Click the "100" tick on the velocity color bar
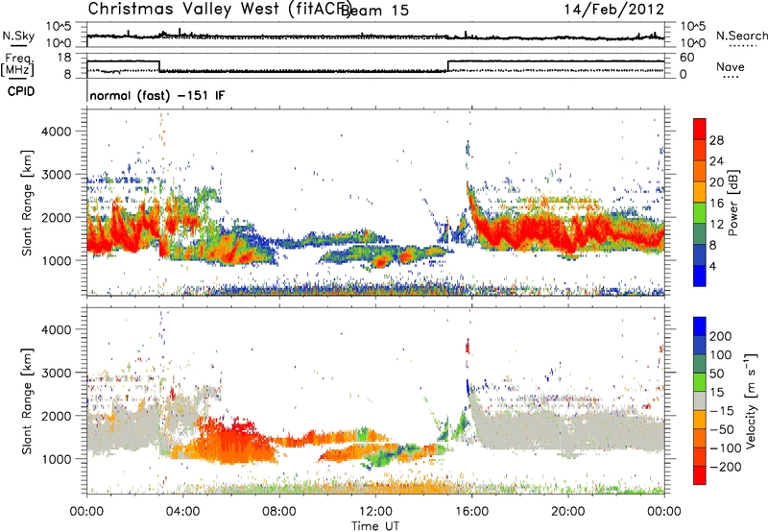This screenshot has height=532, width=768. coord(721,354)
